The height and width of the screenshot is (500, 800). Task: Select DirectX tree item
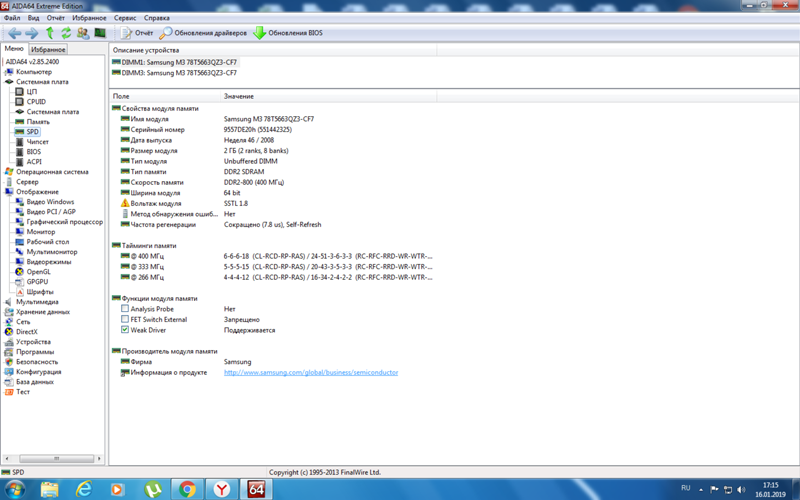pyautogui.click(x=27, y=332)
